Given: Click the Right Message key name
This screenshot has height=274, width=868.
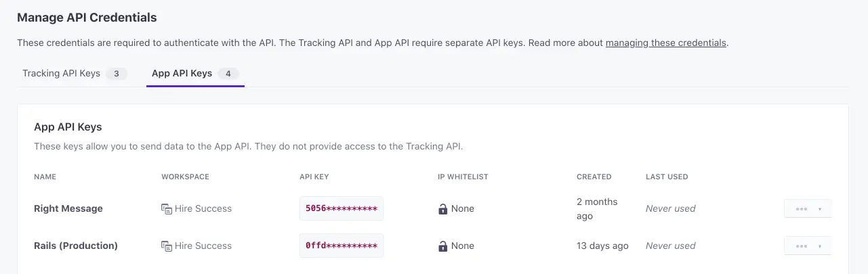Looking at the screenshot, I should 68,208.
